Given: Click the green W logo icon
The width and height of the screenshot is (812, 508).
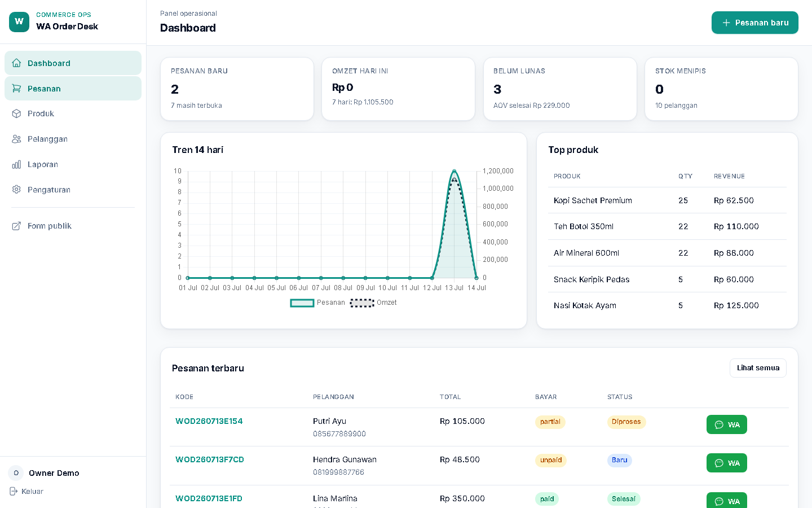Looking at the screenshot, I should [19, 22].
